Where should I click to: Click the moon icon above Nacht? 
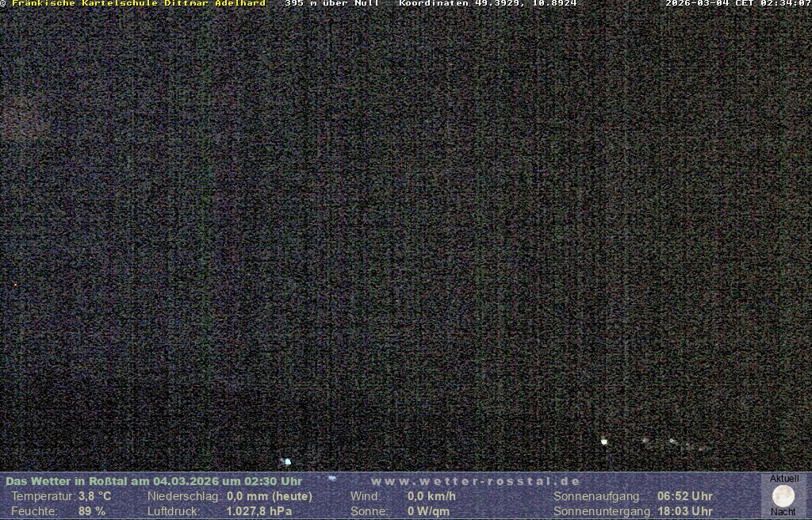point(783,496)
